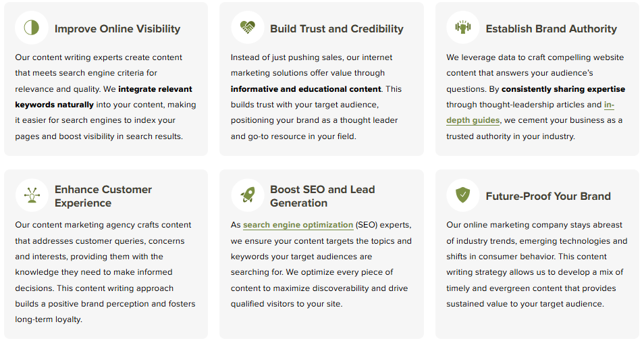Viewport: 644px width, 343px height.
Task: Click the "Build Trust and Credibility" heading
Action: click(336, 29)
